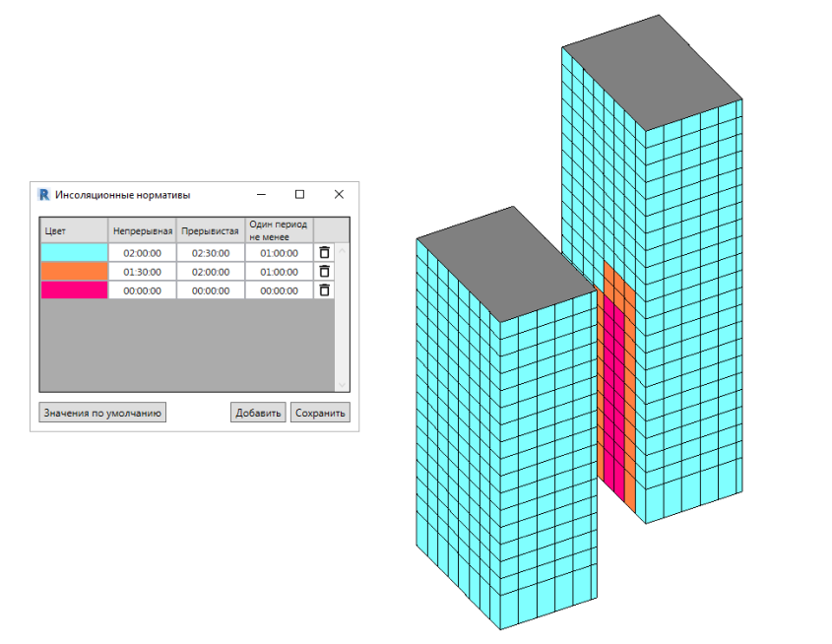Screen dimensions: 832x644
Task: Delete the orange normative row with trash icon
Action: coord(324,272)
